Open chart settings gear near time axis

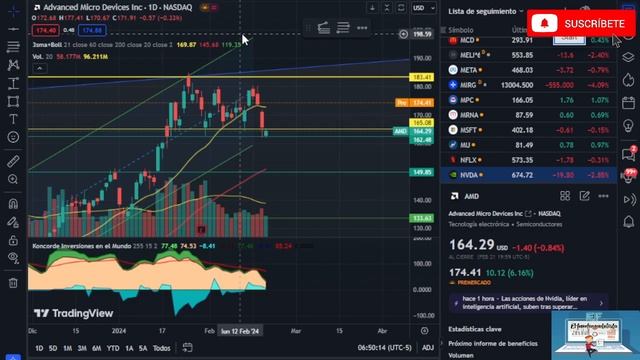(x=424, y=331)
